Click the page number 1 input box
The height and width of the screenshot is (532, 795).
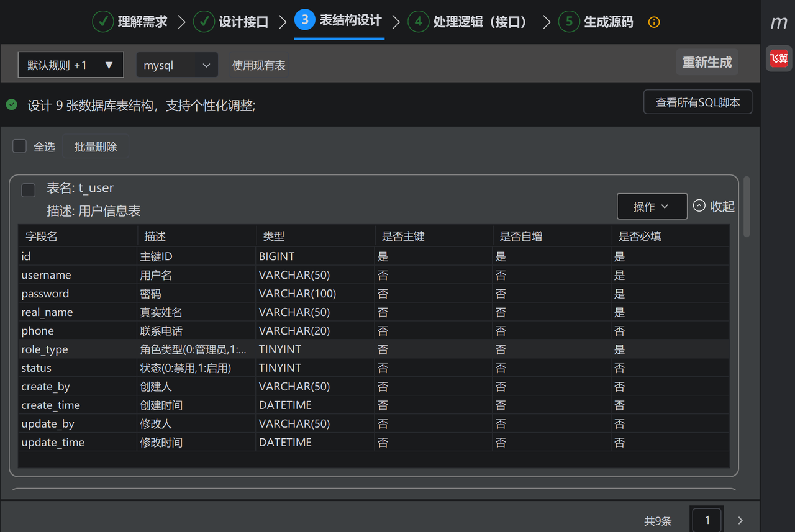(x=707, y=521)
